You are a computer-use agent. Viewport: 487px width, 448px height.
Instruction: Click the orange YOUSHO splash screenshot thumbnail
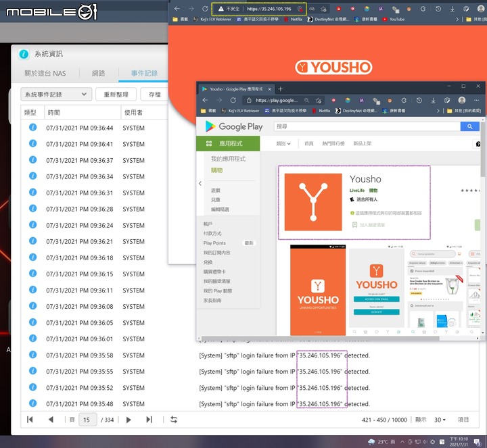pos(318,290)
